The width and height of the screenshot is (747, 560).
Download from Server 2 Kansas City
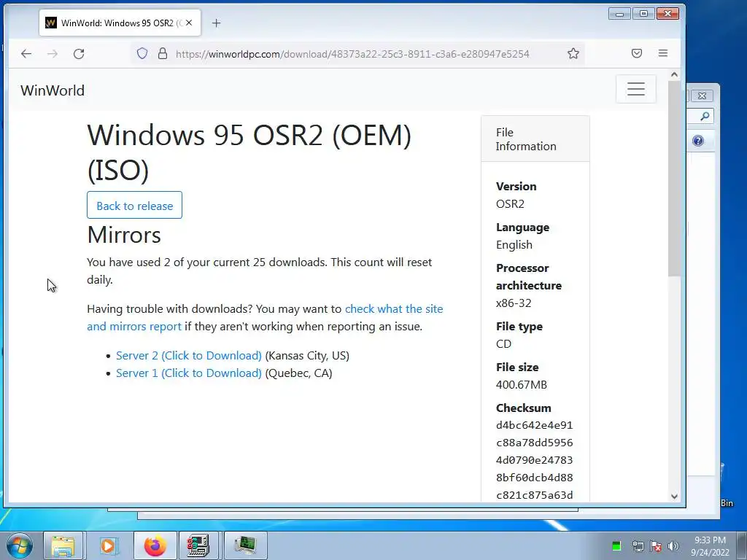click(x=189, y=356)
